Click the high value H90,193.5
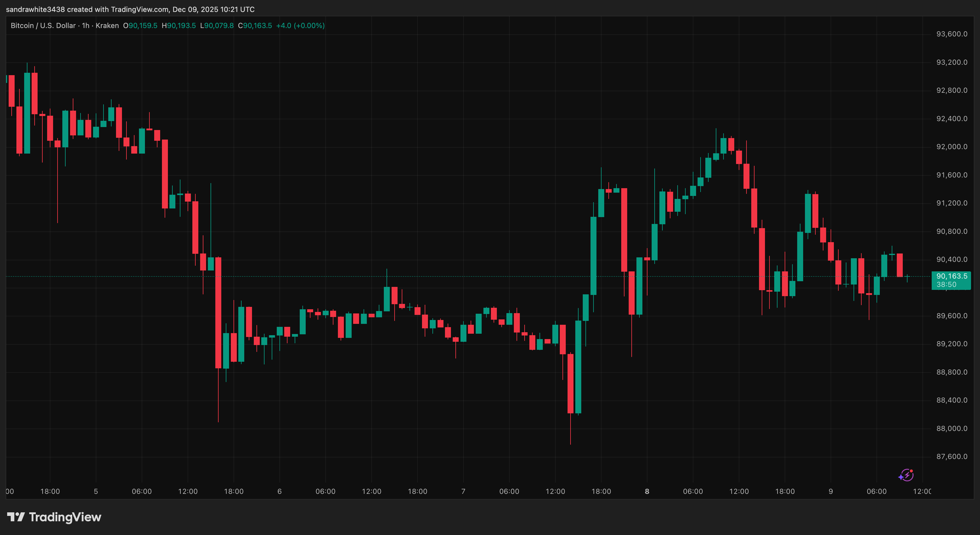The width and height of the screenshot is (980, 535). click(x=179, y=25)
